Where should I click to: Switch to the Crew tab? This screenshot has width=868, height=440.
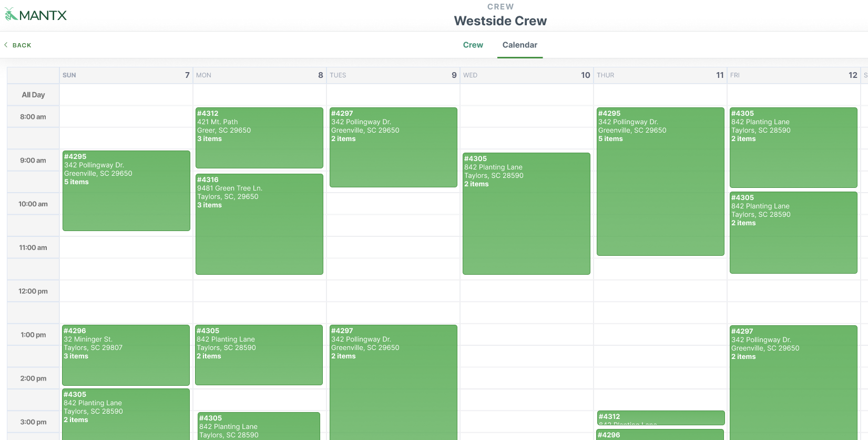pyautogui.click(x=473, y=45)
